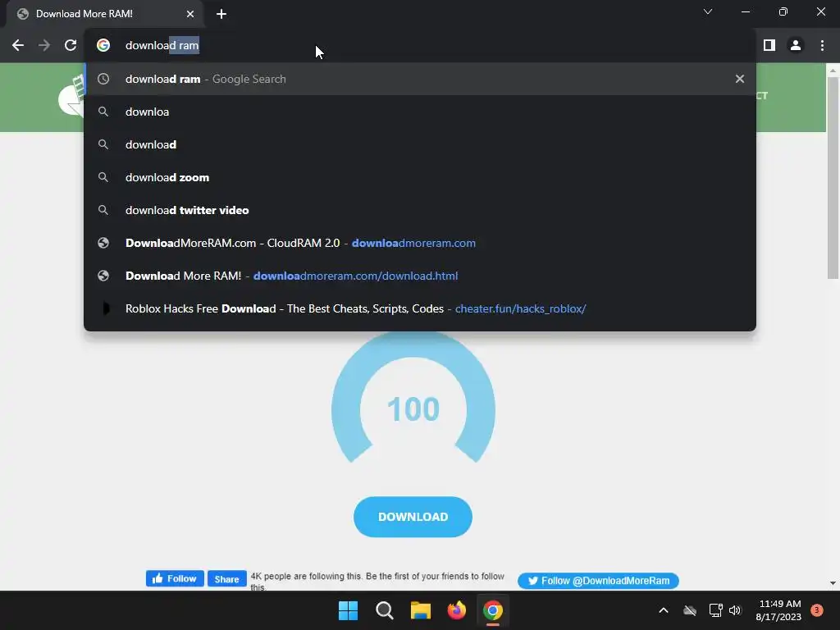This screenshot has width=840, height=630.
Task: Open the volume speaker tray icon
Action: 735,610
